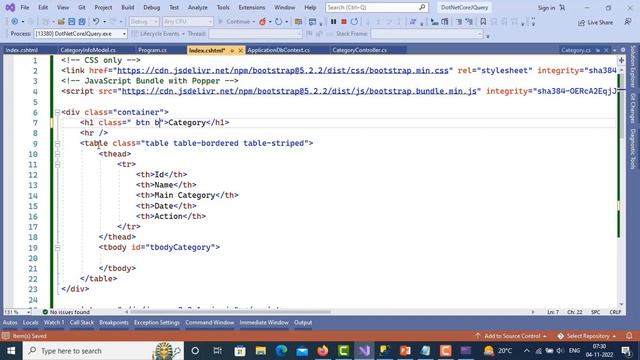This screenshot has width=640, height=360.
Task: Collapse the thead block at line 10
Action: click(58, 154)
